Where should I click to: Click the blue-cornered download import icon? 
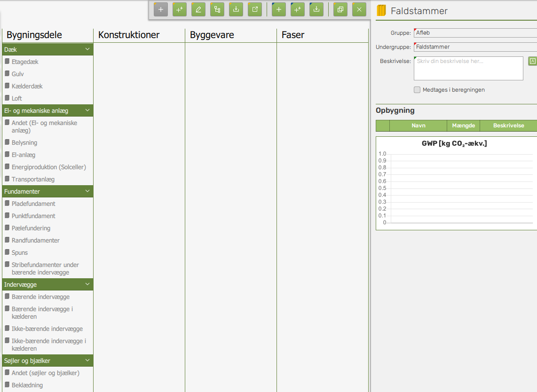point(316,9)
